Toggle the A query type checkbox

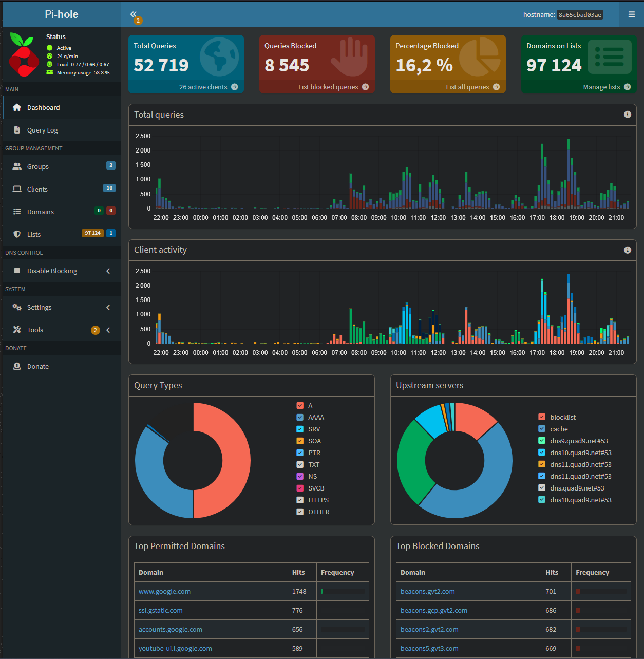tap(300, 405)
